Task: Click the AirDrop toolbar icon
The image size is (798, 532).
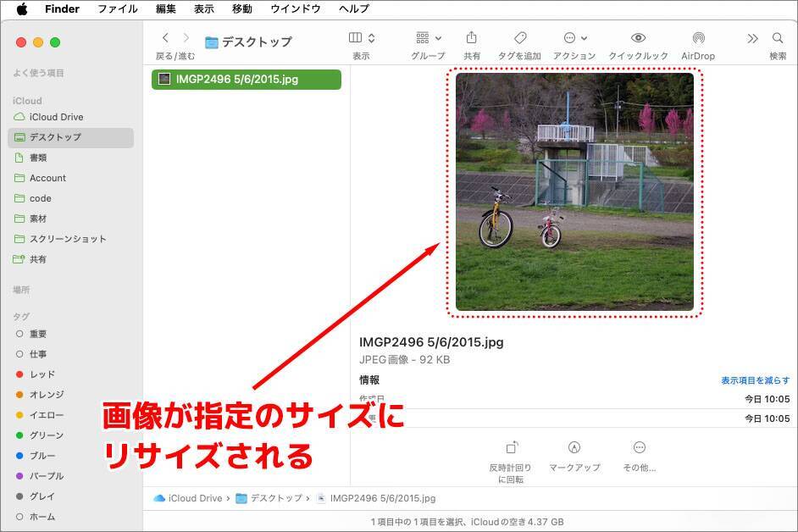Action: pos(697,38)
